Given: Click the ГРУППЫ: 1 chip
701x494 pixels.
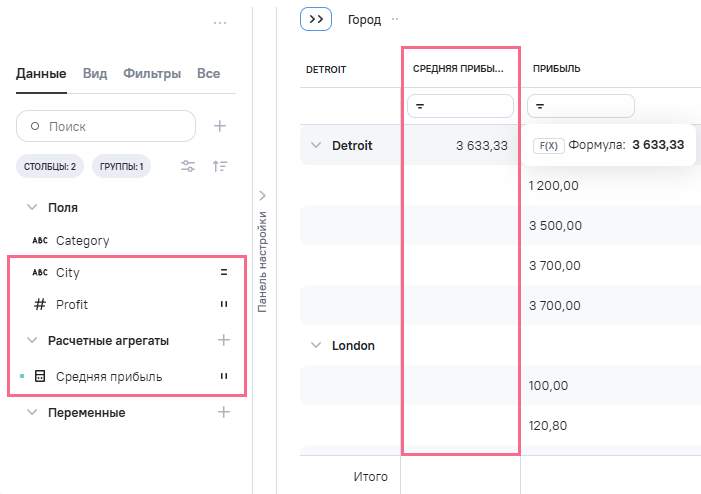Looking at the screenshot, I should [121, 167].
